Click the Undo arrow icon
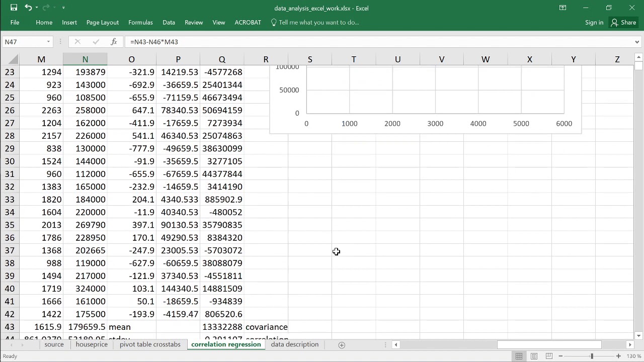Screen dimensions: 644x362 click(x=28, y=8)
